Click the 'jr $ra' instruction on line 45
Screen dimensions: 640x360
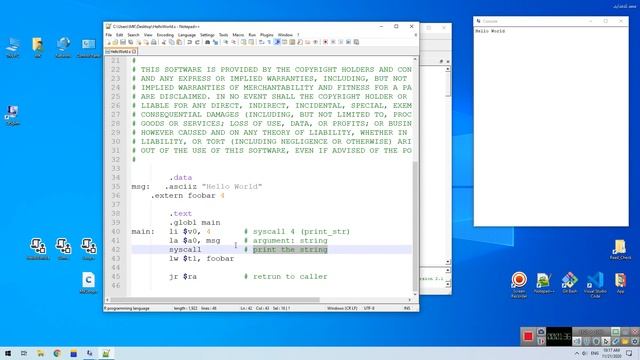point(183,276)
